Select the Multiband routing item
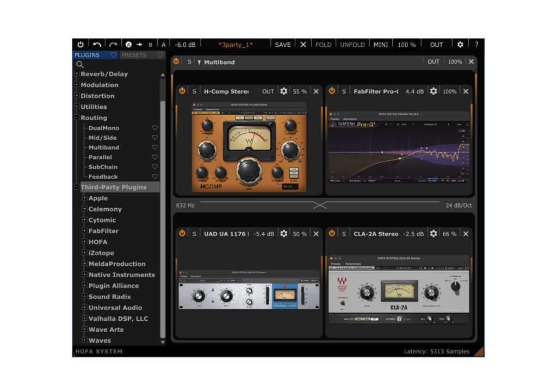 pyautogui.click(x=104, y=147)
